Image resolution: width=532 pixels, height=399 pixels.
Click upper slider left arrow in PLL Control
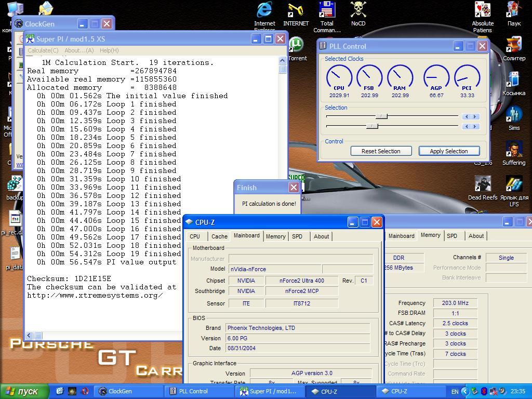(x=467, y=116)
